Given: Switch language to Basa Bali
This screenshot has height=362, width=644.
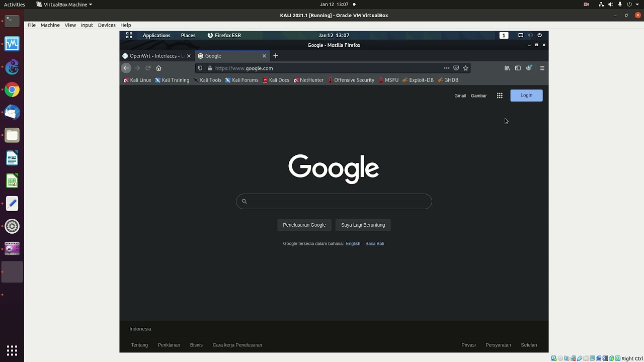Looking at the screenshot, I should pyautogui.click(x=374, y=243).
